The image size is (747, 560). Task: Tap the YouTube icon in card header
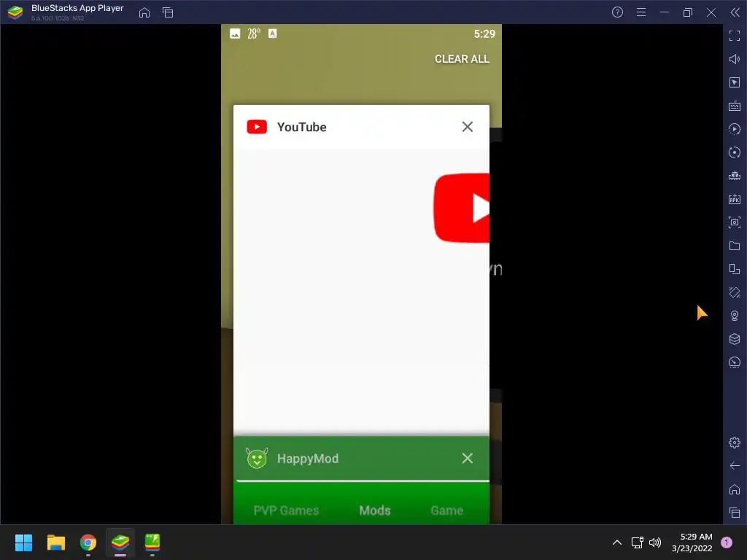pos(257,127)
